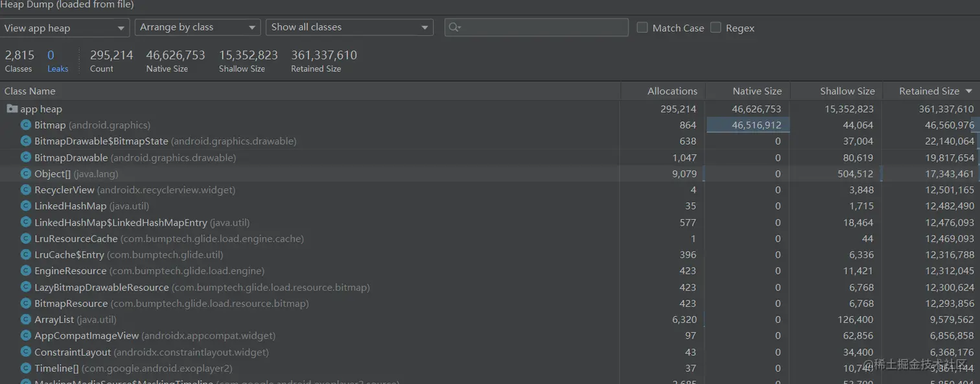
Task: Click the ConstraintLayout class icon
Action: (x=26, y=352)
